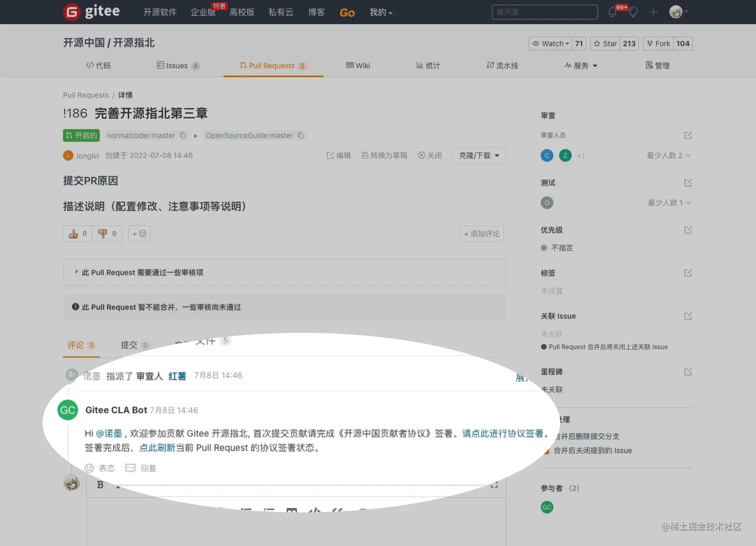Open the Wiki tab

pyautogui.click(x=358, y=65)
